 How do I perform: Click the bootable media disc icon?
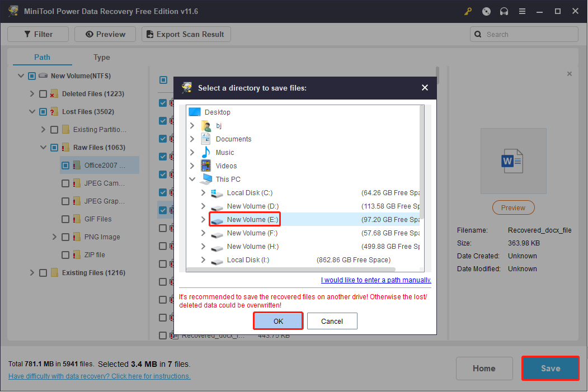tap(486, 11)
